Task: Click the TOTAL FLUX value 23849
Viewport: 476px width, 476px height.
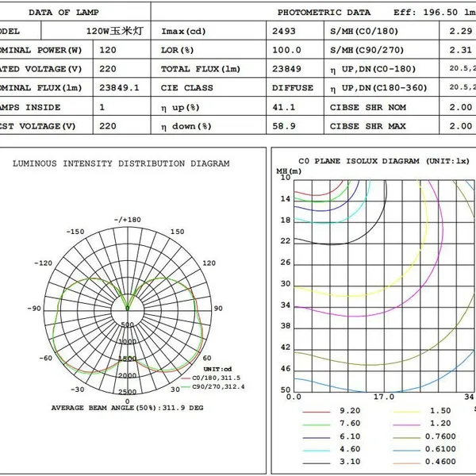Action: click(286, 69)
